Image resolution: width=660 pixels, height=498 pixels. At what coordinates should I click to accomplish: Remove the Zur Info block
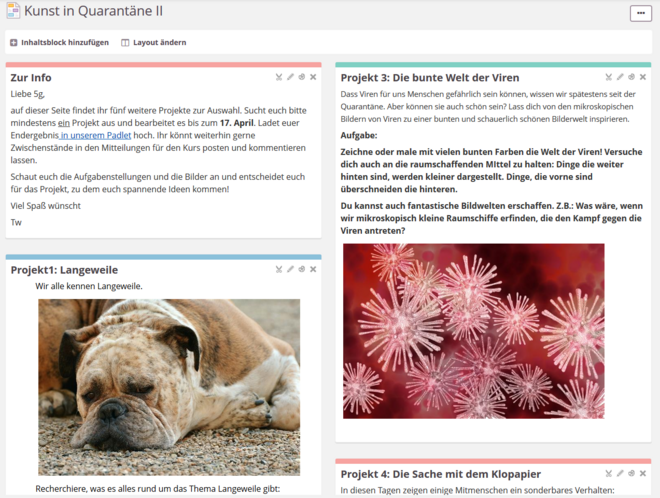coord(313,77)
